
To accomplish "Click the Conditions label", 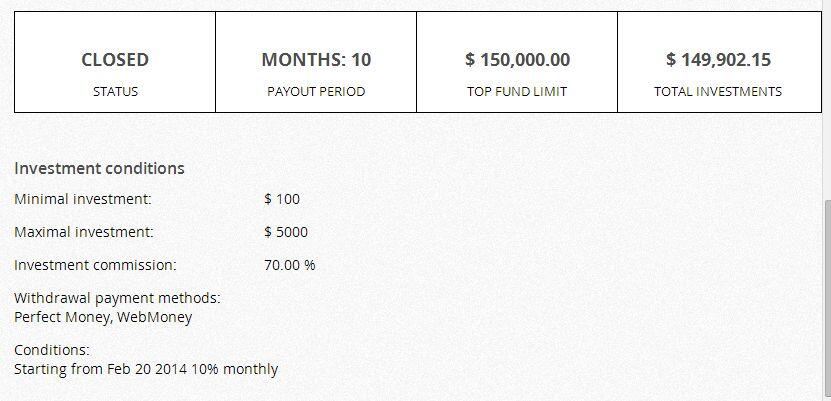I will [52, 350].
